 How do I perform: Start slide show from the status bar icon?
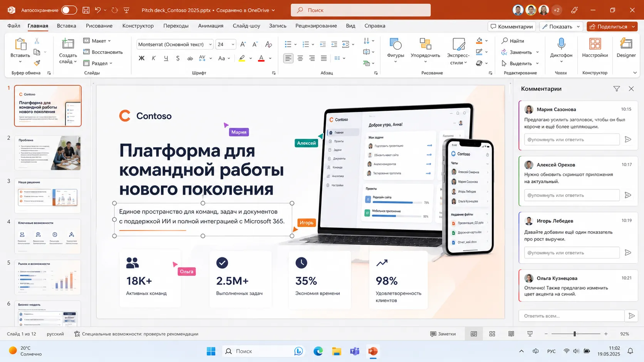click(530, 334)
